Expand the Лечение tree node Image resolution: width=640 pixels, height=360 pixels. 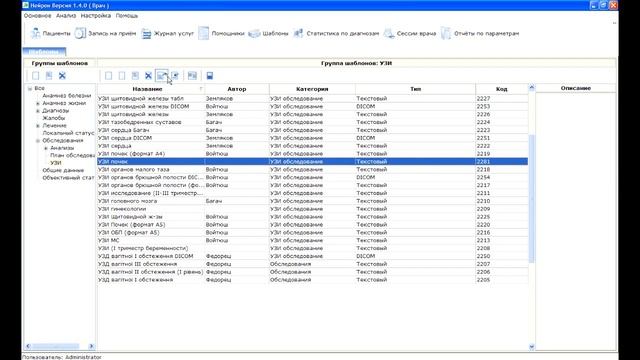[38, 126]
